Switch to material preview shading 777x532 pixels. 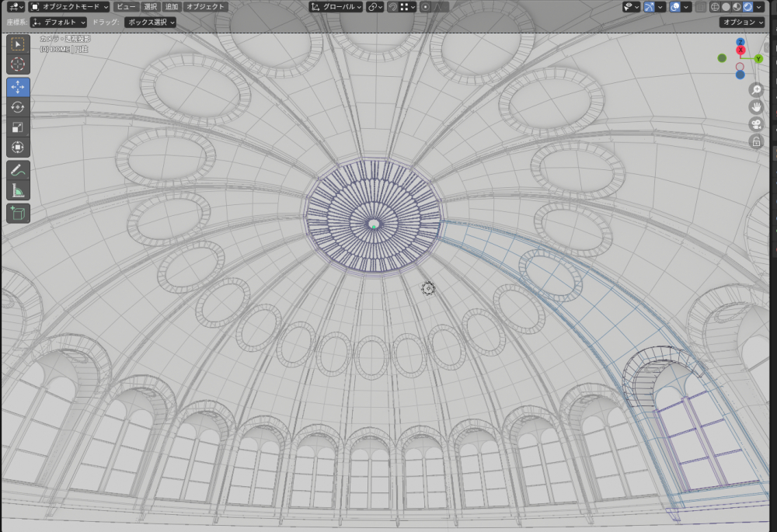point(737,7)
